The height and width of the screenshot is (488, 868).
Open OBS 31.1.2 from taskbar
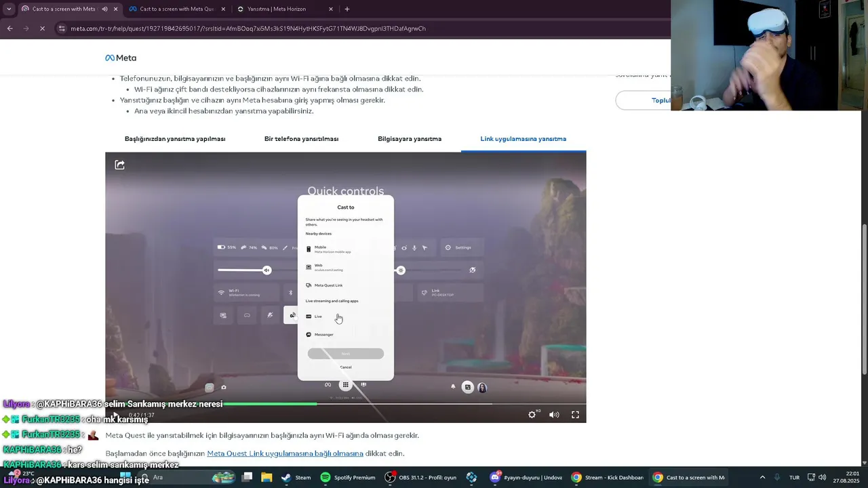click(x=420, y=477)
